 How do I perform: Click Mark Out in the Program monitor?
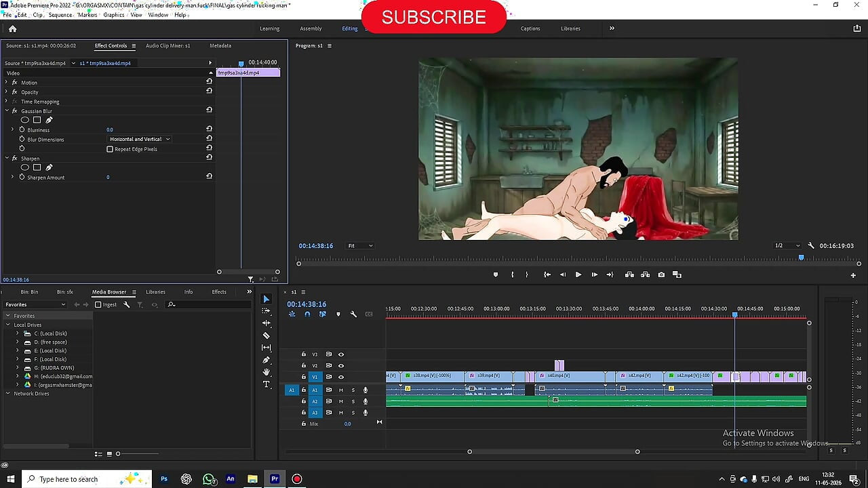[527, 274]
